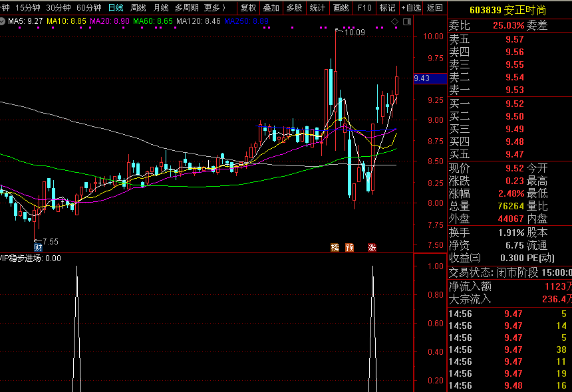Image resolution: width=572 pixels, height=392 pixels.
Task: Click the 榜 marker icon on chart
Action: tap(335, 248)
